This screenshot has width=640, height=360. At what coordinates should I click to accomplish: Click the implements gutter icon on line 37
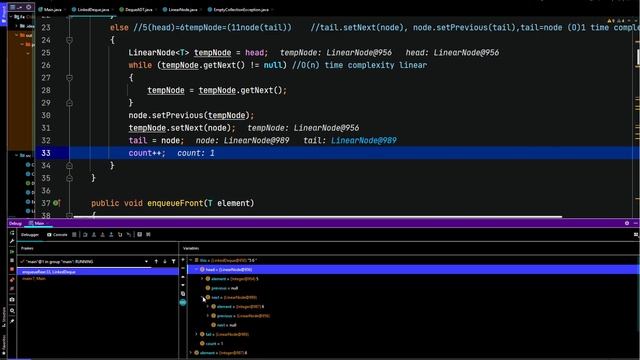click(56, 203)
